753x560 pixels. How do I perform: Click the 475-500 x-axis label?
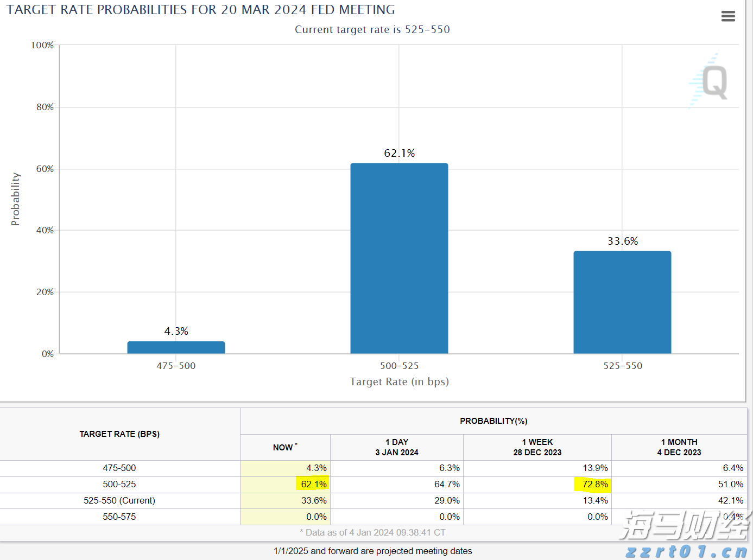(x=176, y=366)
